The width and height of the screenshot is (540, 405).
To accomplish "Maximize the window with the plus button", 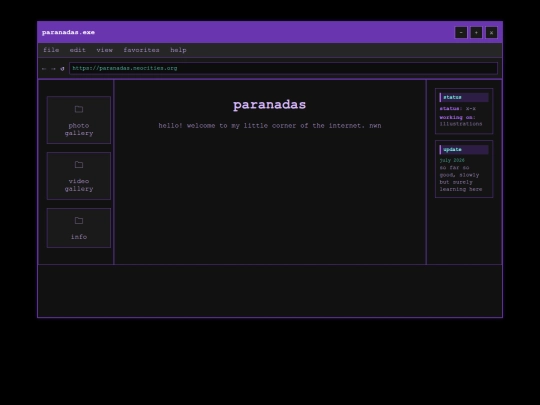I will 476,33.
